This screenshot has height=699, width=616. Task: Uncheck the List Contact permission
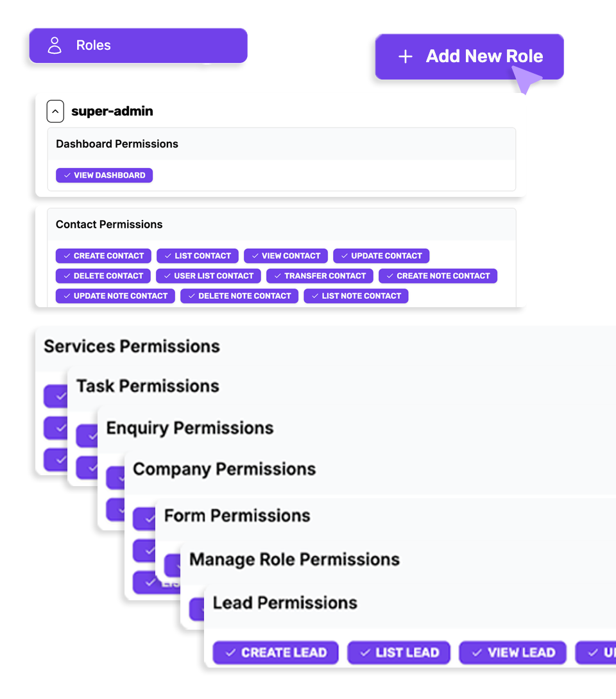coord(197,256)
